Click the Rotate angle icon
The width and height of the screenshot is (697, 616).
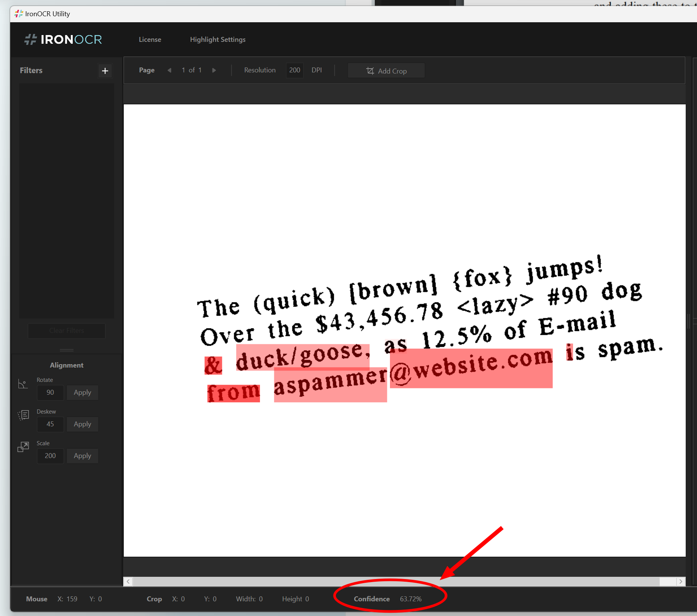tap(23, 384)
